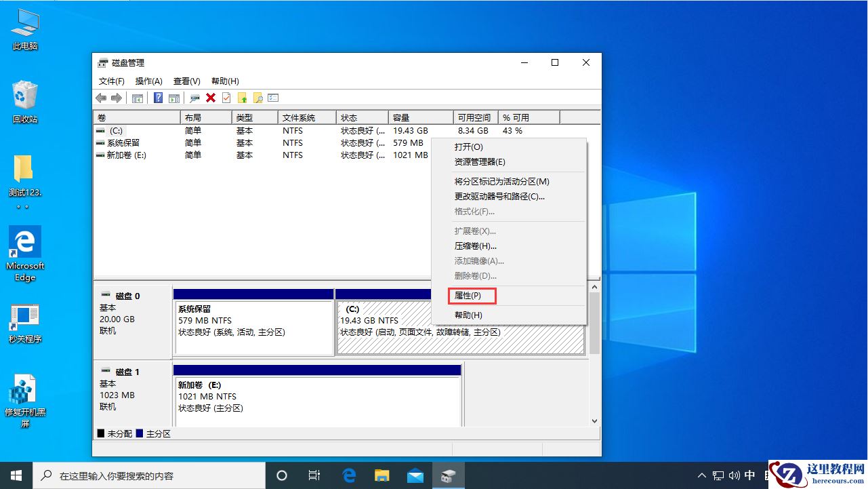Click the red X delete toolbar icon
The image size is (868, 489).
click(x=211, y=97)
